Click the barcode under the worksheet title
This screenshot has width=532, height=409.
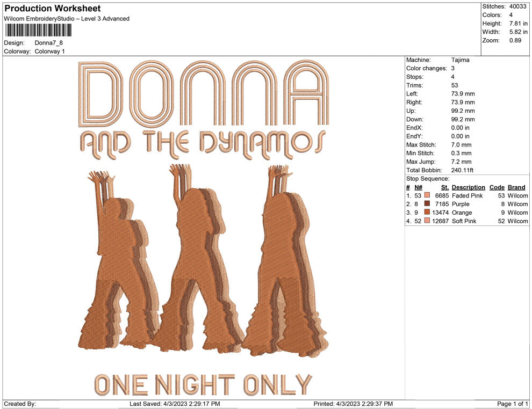(x=38, y=30)
